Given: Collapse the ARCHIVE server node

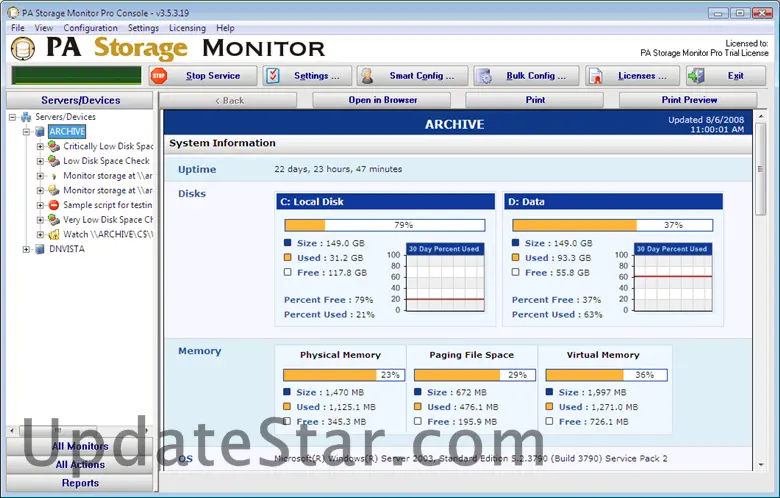Looking at the screenshot, I should pyautogui.click(x=26, y=132).
